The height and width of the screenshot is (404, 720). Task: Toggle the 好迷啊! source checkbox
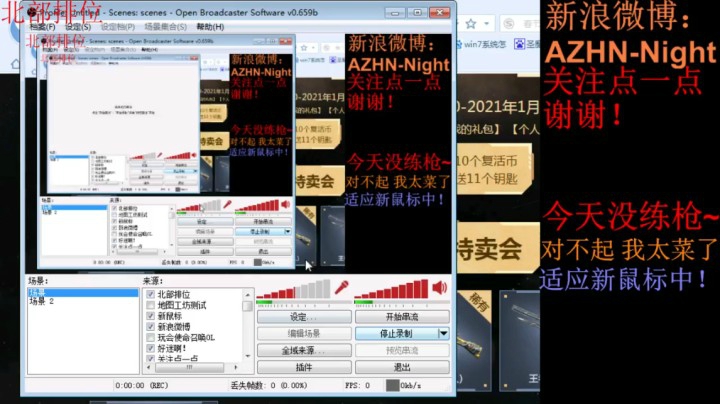pos(150,348)
